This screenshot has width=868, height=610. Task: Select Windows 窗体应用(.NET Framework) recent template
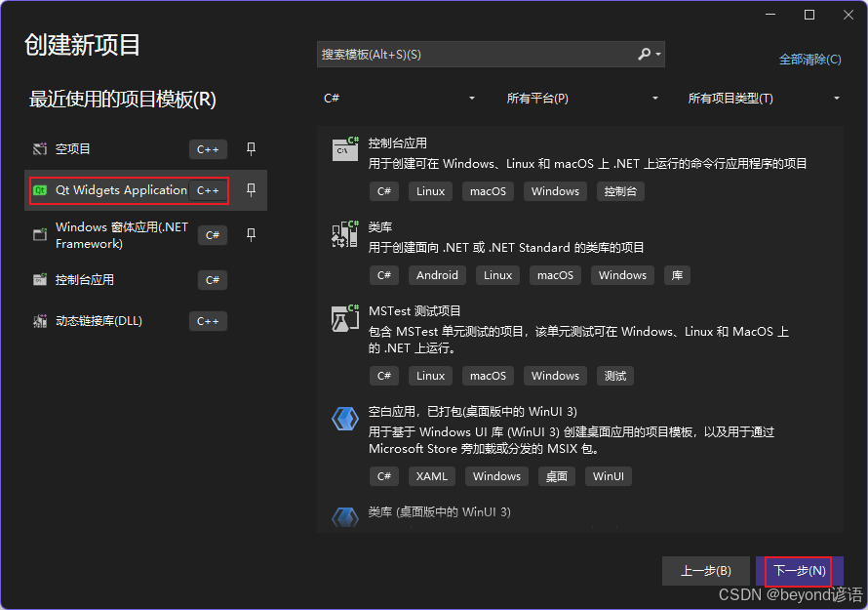(x=145, y=235)
